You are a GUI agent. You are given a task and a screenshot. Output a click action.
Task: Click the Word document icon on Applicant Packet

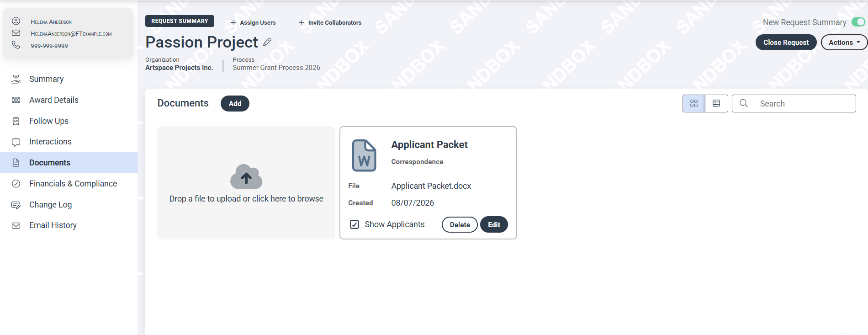click(364, 155)
